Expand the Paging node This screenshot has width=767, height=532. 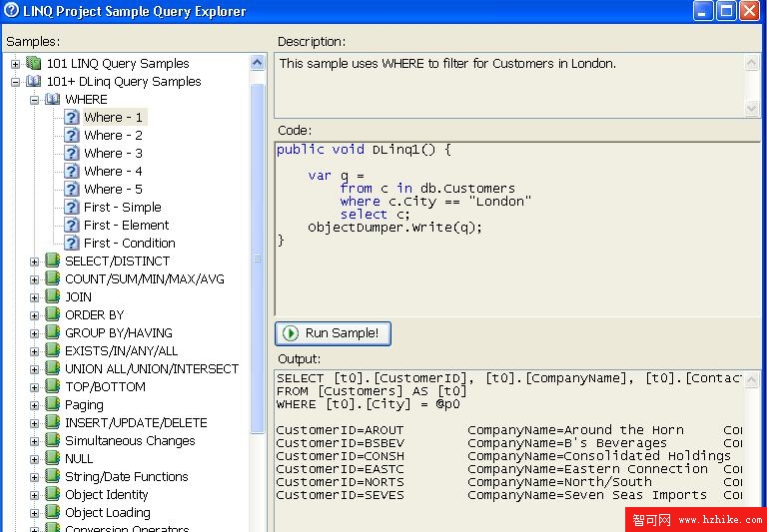[34, 405]
